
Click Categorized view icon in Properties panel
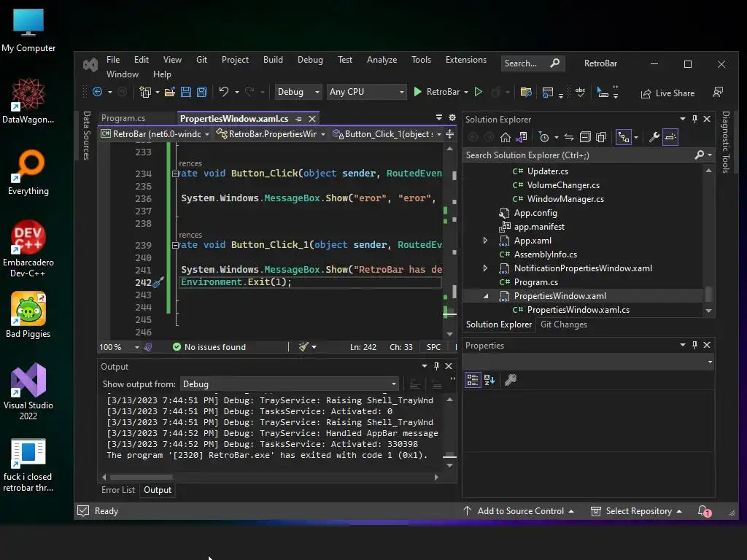pyautogui.click(x=473, y=379)
